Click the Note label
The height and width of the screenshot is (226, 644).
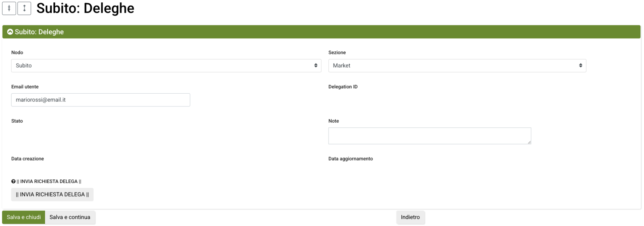pyautogui.click(x=334, y=121)
